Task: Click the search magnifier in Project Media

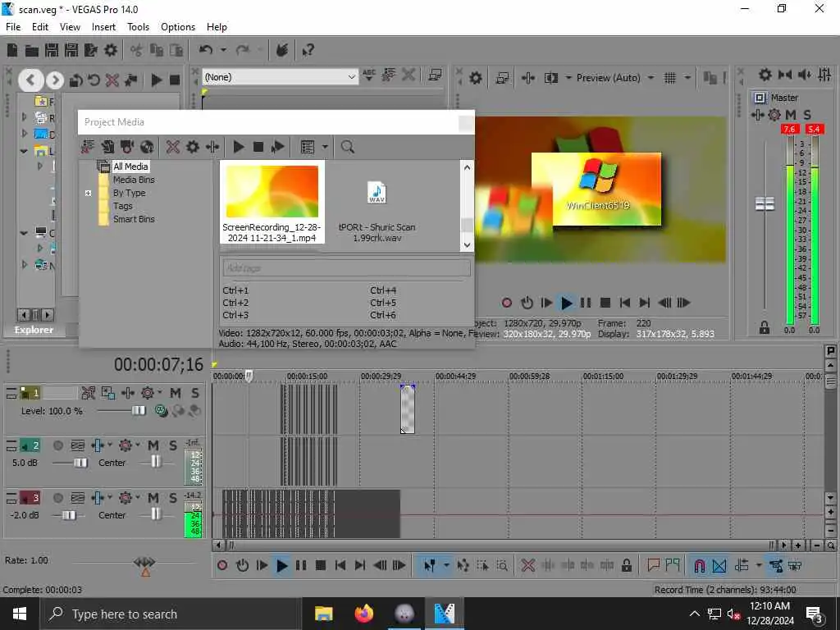Action: click(x=348, y=147)
